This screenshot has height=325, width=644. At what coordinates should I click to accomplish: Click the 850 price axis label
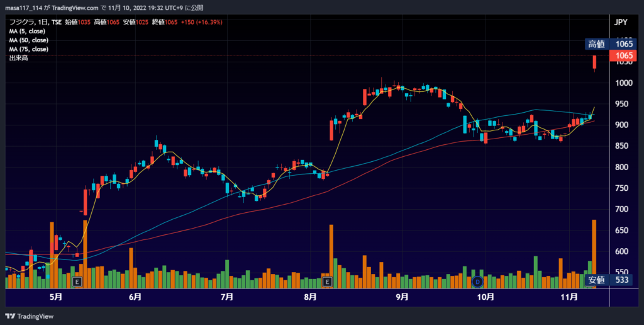[623, 146]
